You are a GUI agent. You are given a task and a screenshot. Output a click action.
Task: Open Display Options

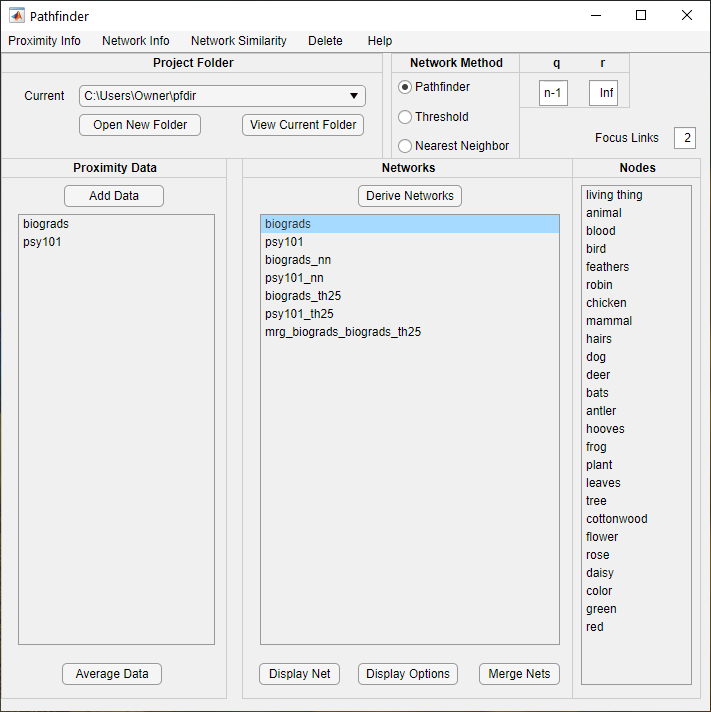tap(408, 674)
